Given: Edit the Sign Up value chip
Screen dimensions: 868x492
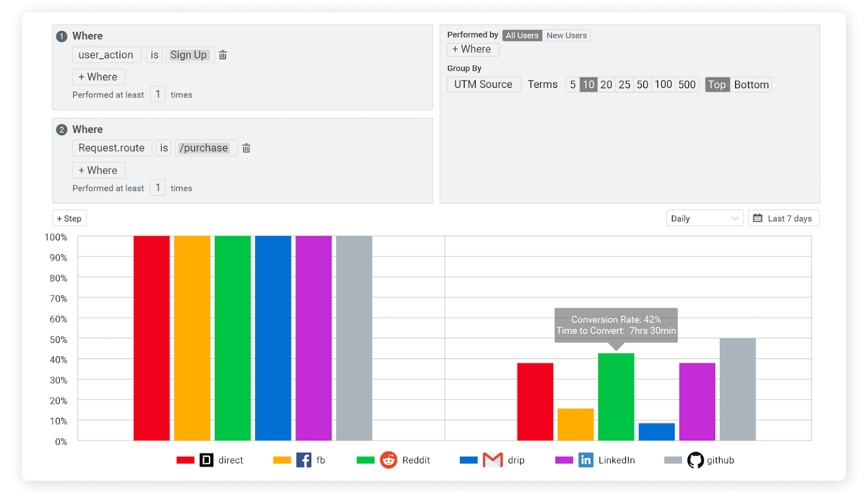Looking at the screenshot, I should click(x=189, y=55).
